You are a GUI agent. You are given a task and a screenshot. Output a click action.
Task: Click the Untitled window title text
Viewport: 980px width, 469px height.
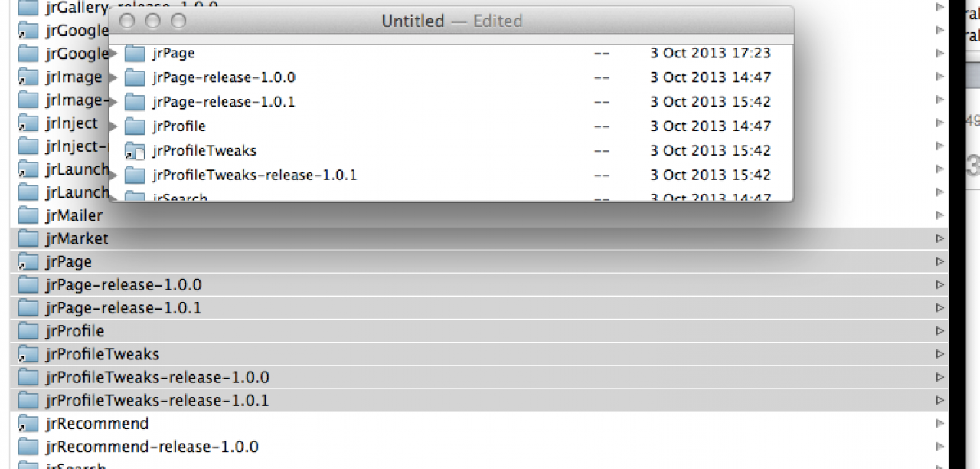point(413,21)
